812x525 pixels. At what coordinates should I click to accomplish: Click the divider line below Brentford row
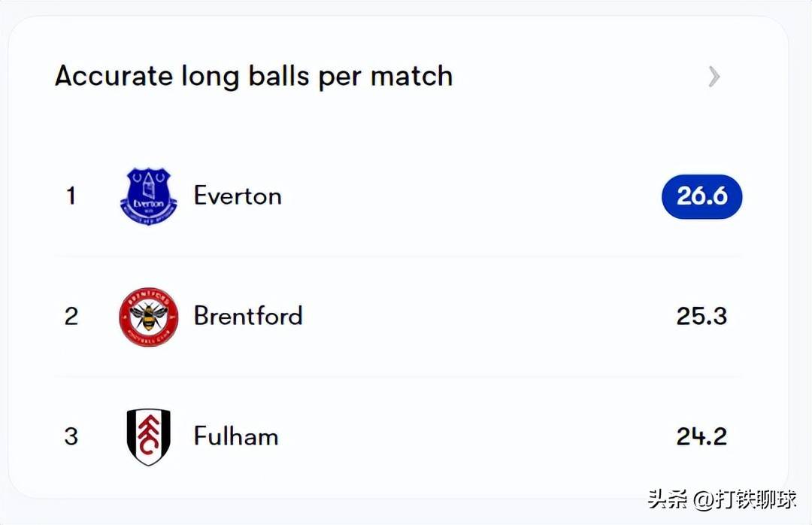[x=398, y=377]
